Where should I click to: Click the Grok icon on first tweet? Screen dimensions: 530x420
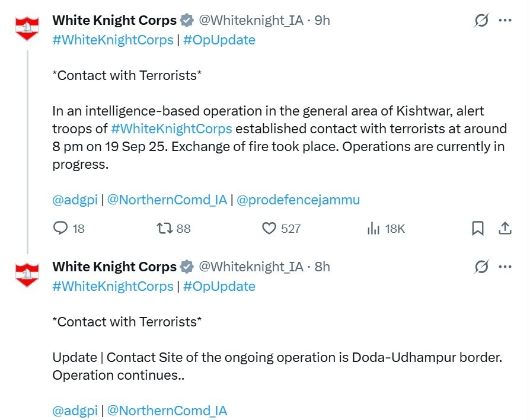pyautogui.click(x=481, y=21)
